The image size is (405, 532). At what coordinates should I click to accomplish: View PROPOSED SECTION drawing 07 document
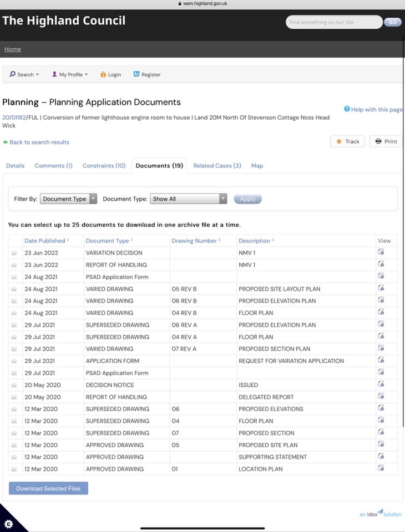pos(381,432)
